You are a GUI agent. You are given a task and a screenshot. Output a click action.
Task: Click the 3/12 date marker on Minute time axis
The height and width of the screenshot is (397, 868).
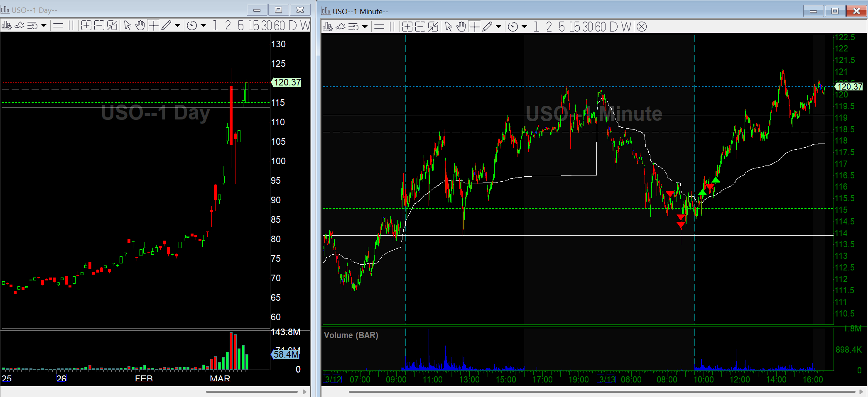point(333,379)
